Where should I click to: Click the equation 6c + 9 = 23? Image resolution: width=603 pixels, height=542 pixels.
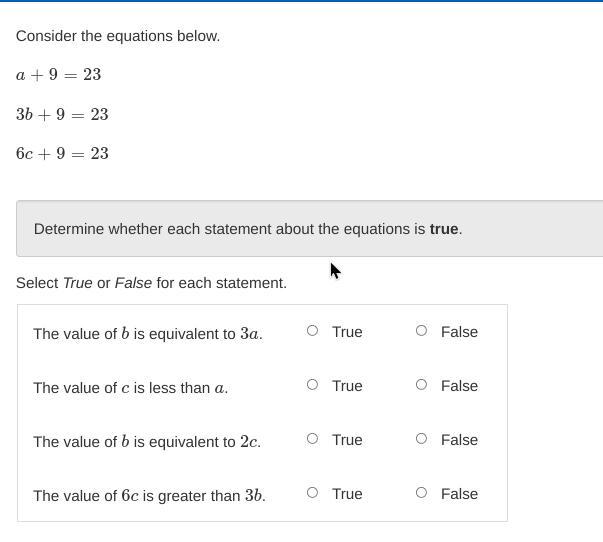point(62,154)
